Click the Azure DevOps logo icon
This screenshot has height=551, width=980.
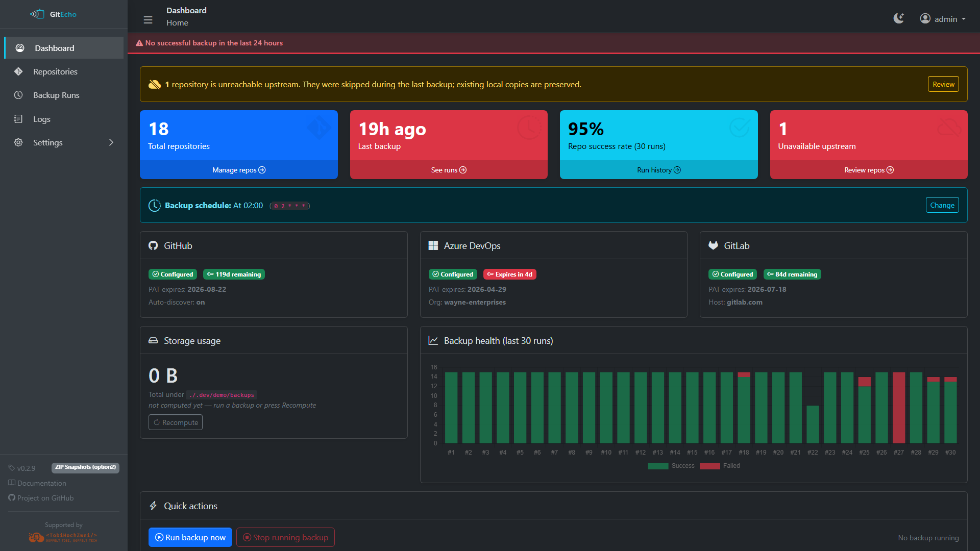pyautogui.click(x=433, y=246)
